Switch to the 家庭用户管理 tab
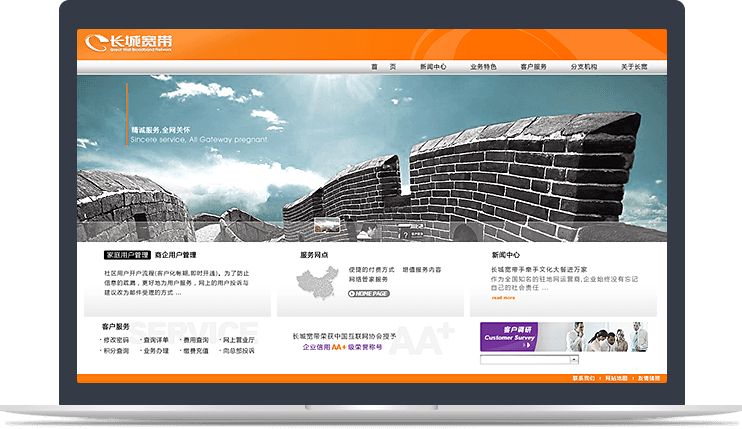This screenshot has height=429, width=742. 127,255
